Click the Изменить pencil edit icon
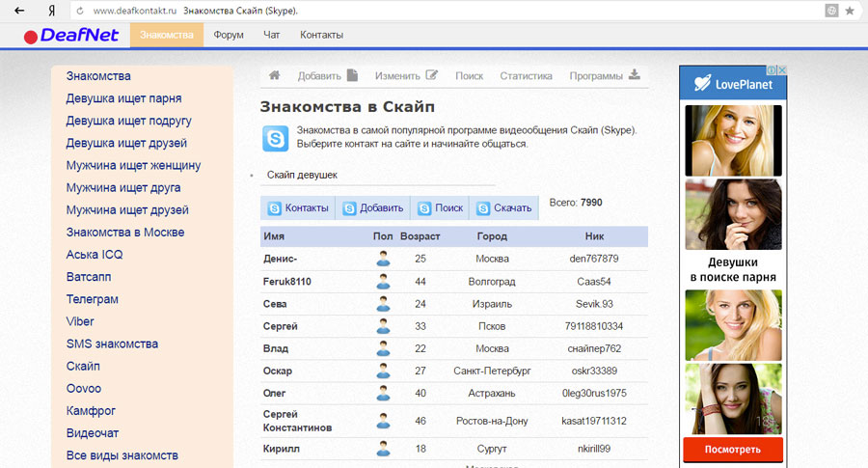 (x=432, y=75)
